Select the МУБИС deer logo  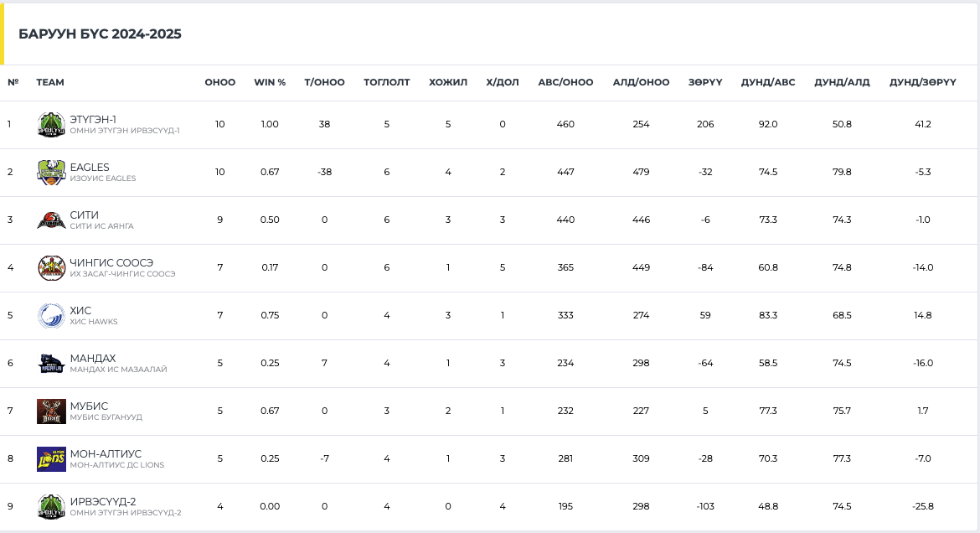(x=51, y=411)
